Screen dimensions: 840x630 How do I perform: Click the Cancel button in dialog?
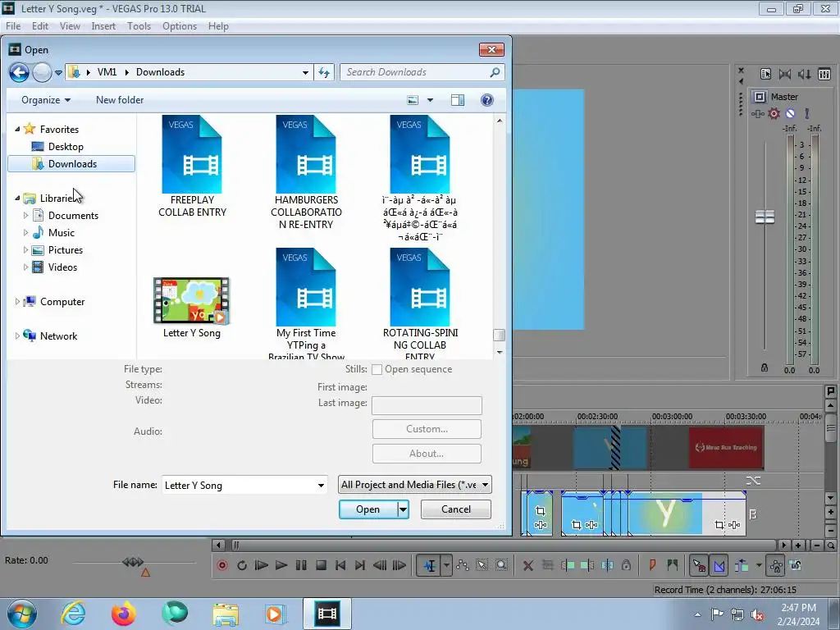[x=456, y=509]
